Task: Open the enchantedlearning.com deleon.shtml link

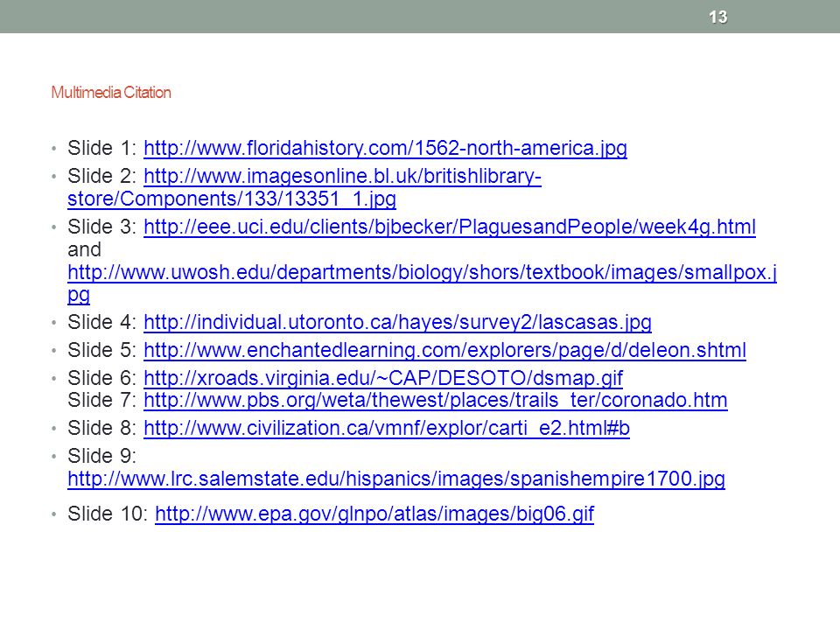Action: tap(444, 350)
